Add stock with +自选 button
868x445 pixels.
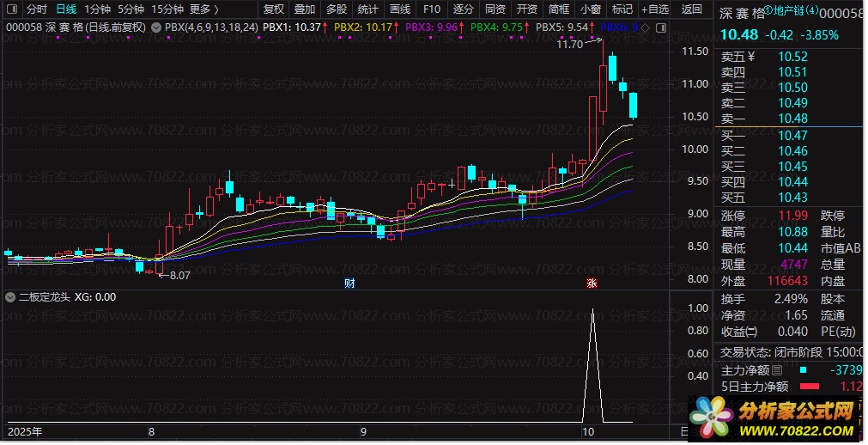click(x=653, y=9)
